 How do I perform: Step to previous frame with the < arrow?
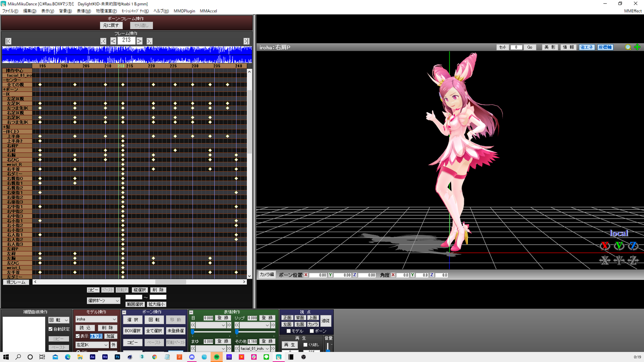pyautogui.click(x=113, y=41)
